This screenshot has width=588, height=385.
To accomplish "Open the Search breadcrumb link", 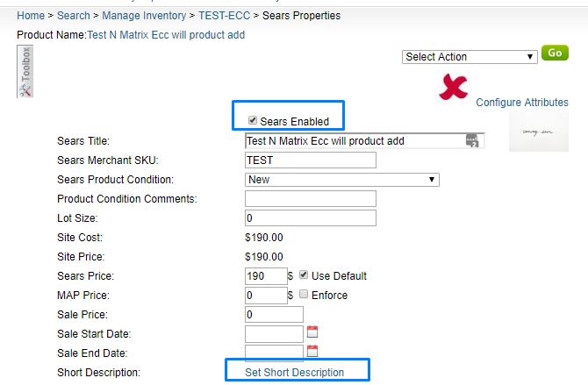I will point(74,16).
